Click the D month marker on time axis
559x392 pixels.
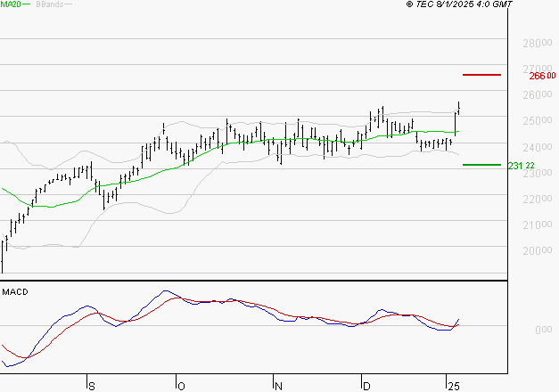[x=366, y=387]
